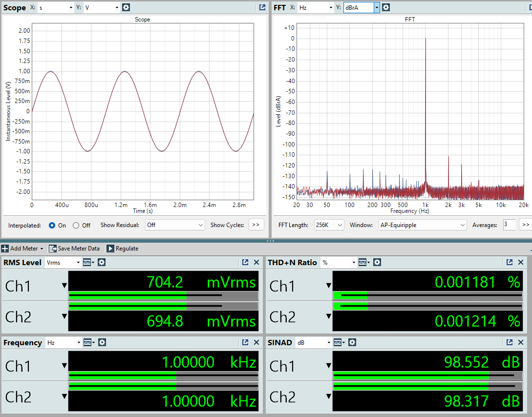This screenshot has width=532, height=417.
Task: Click THD+N Ch2 bar graph
Action: tap(427, 307)
